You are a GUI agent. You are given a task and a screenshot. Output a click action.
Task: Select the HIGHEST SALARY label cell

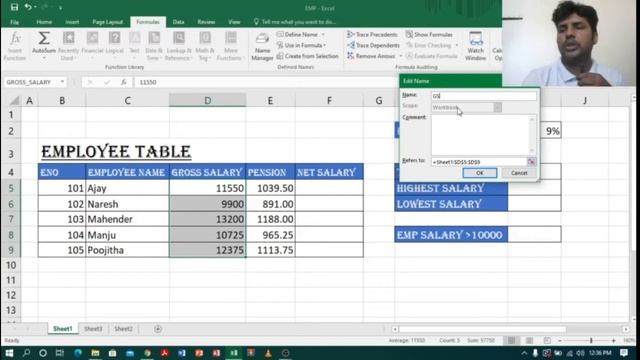451,188
